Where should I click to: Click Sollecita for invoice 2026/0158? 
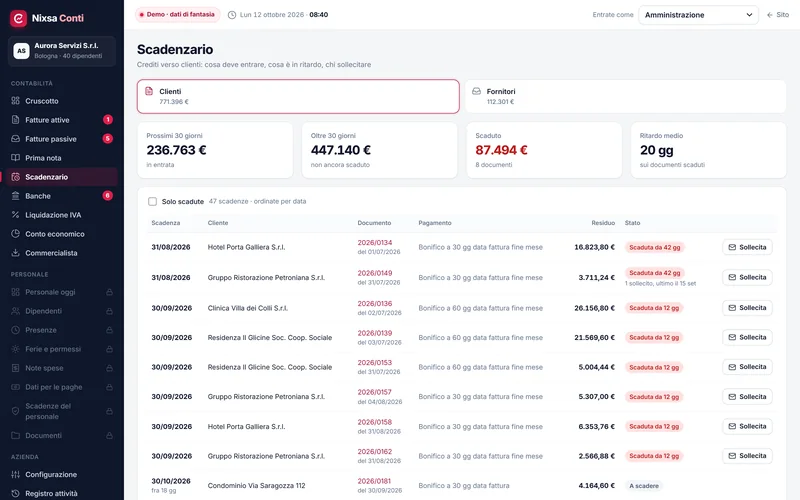pos(747,426)
